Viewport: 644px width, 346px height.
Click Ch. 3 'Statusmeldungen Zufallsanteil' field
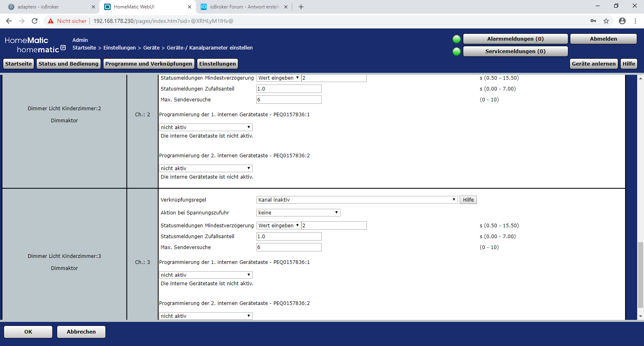289,237
